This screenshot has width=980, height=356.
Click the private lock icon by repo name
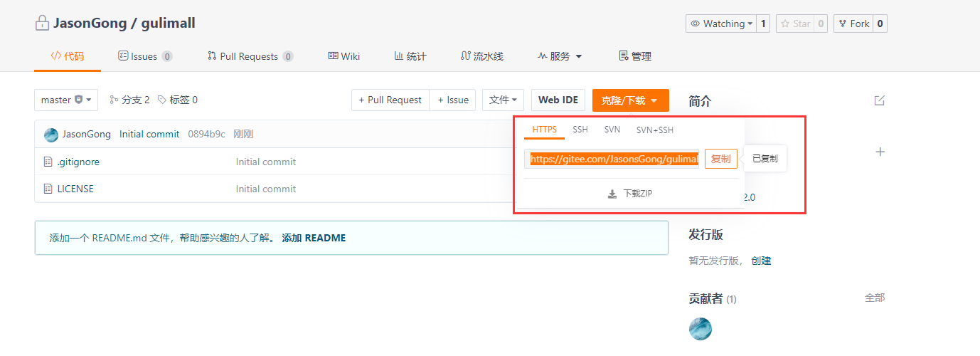pyautogui.click(x=42, y=23)
